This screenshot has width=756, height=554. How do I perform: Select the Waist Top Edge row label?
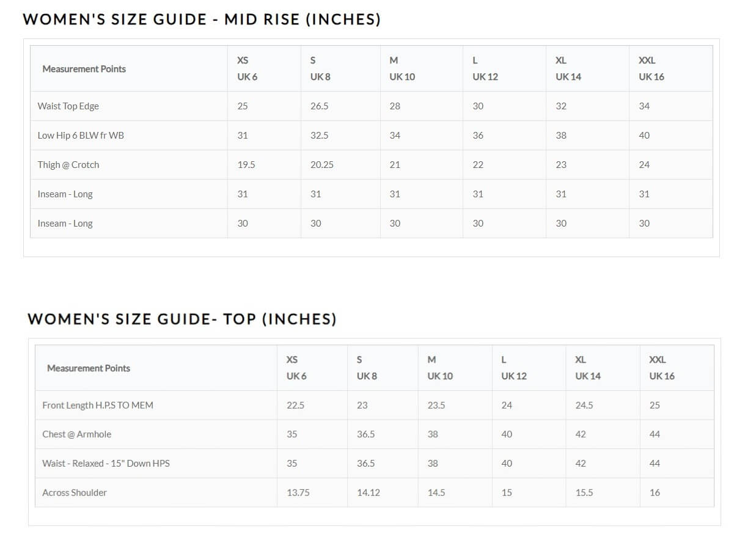tap(68, 106)
